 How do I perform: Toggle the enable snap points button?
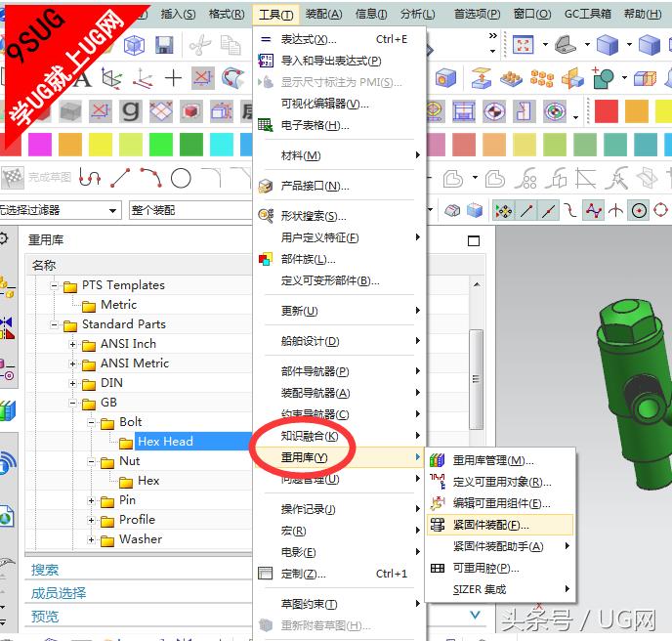coord(504,210)
